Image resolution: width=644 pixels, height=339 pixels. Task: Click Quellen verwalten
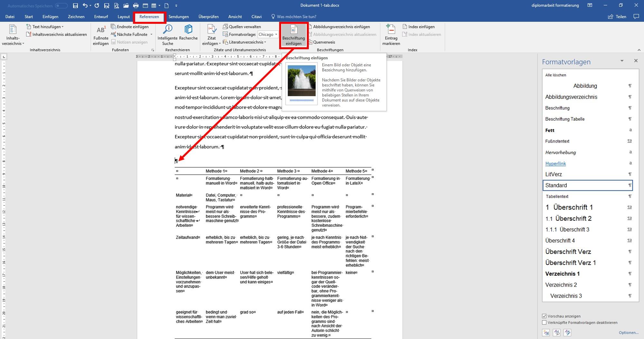pos(242,27)
